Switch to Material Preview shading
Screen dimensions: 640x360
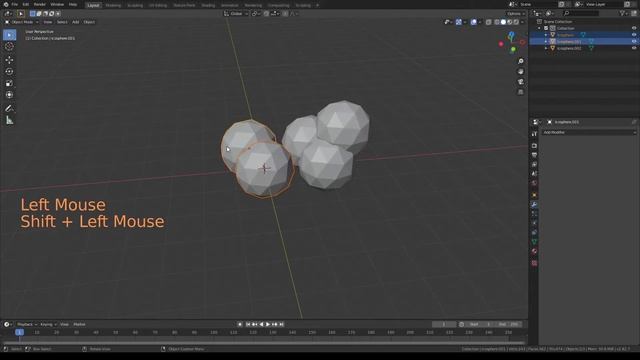[510, 22]
